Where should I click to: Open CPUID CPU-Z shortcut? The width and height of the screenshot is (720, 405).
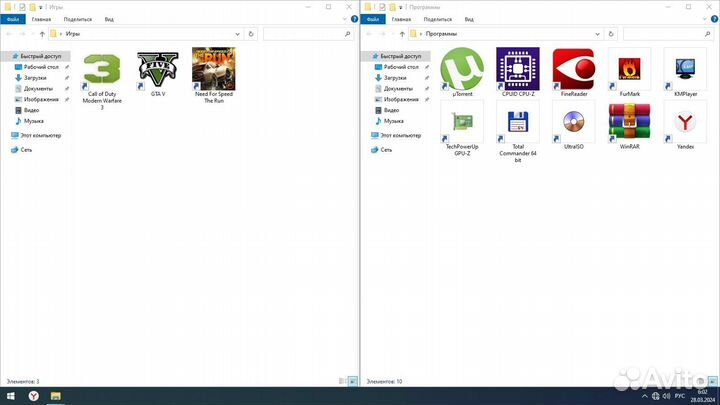click(518, 72)
